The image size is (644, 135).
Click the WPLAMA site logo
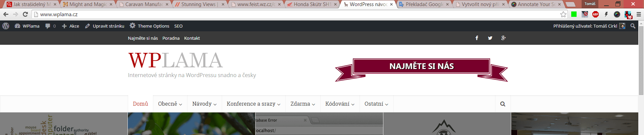[x=175, y=60]
